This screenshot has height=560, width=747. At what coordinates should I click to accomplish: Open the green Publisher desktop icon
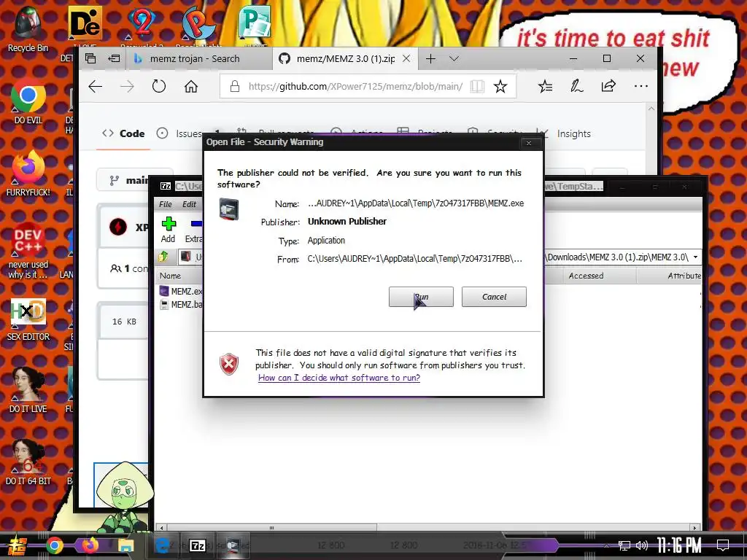click(255, 23)
